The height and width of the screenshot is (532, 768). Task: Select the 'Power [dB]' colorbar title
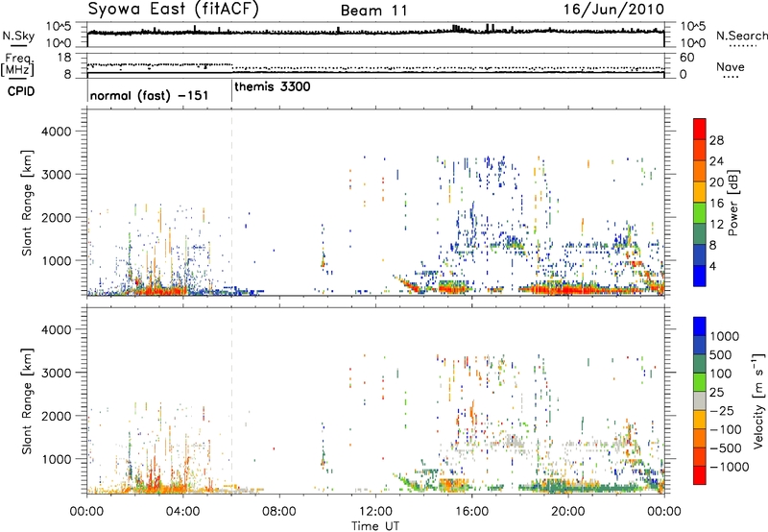732,203
